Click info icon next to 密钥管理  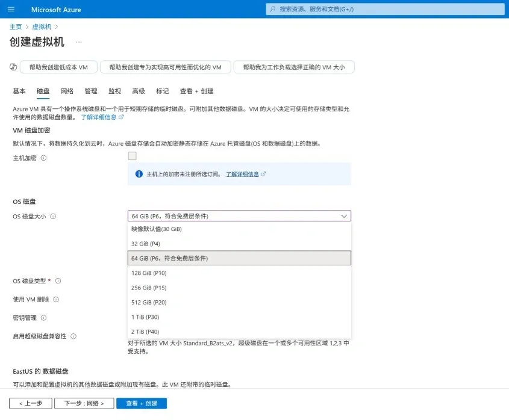point(44,318)
